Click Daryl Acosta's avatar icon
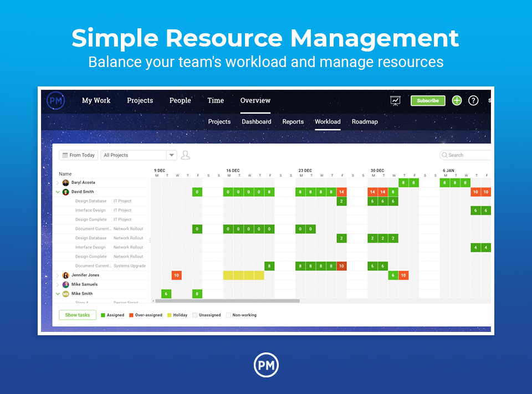Viewport: 532px width, 394px height. click(x=65, y=182)
